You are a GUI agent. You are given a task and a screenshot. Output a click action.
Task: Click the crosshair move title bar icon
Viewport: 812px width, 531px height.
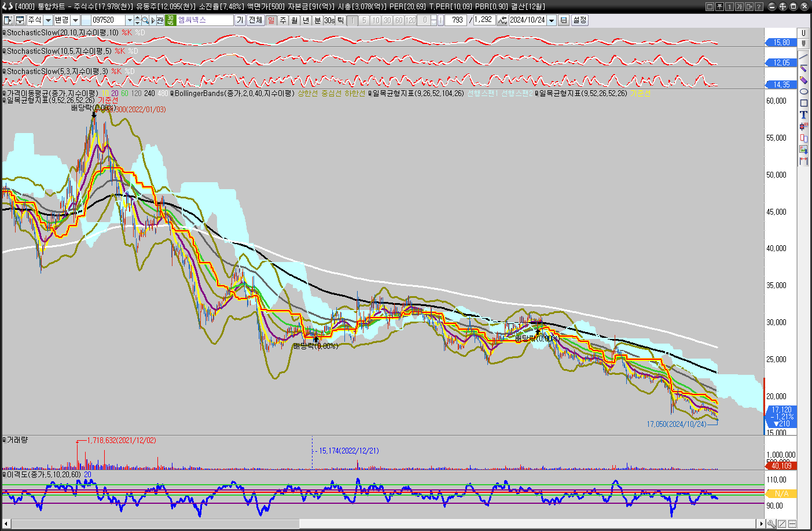pos(782,6)
